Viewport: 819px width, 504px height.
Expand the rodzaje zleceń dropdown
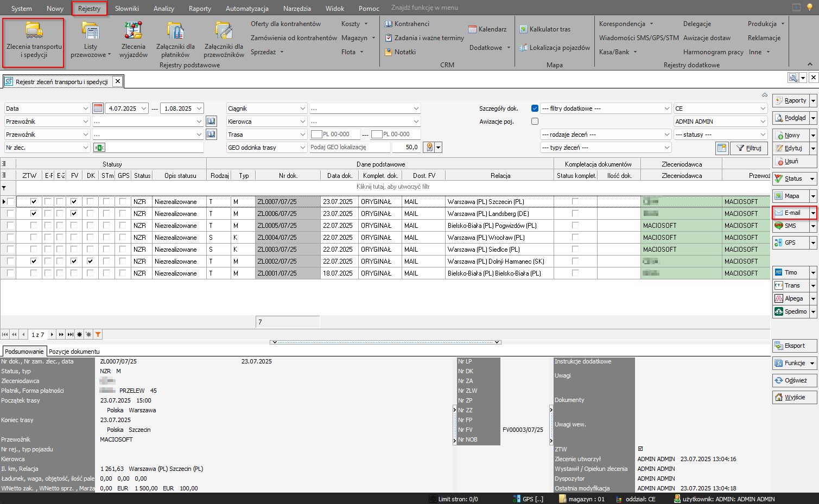click(x=667, y=135)
